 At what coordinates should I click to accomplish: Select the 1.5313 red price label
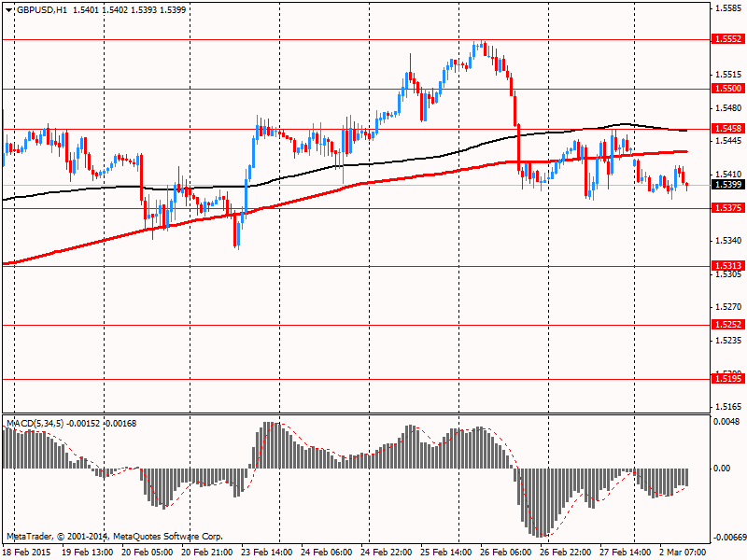tap(727, 266)
